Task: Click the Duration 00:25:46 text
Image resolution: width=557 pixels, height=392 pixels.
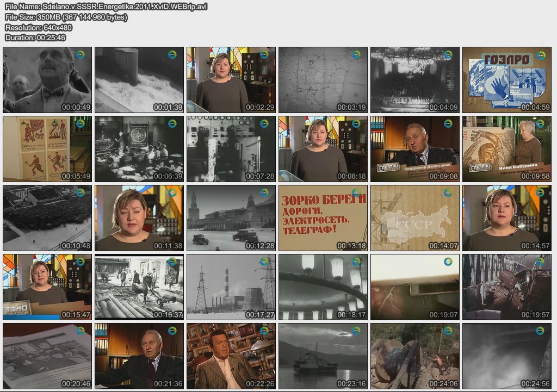Action: tap(35, 38)
